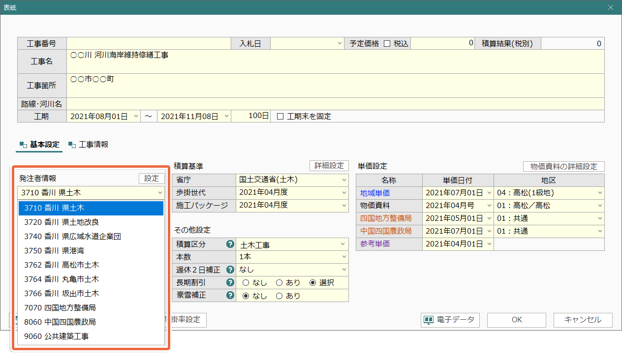Click the 工事番号 input field
The height and width of the screenshot is (364, 622).
[x=149, y=43]
